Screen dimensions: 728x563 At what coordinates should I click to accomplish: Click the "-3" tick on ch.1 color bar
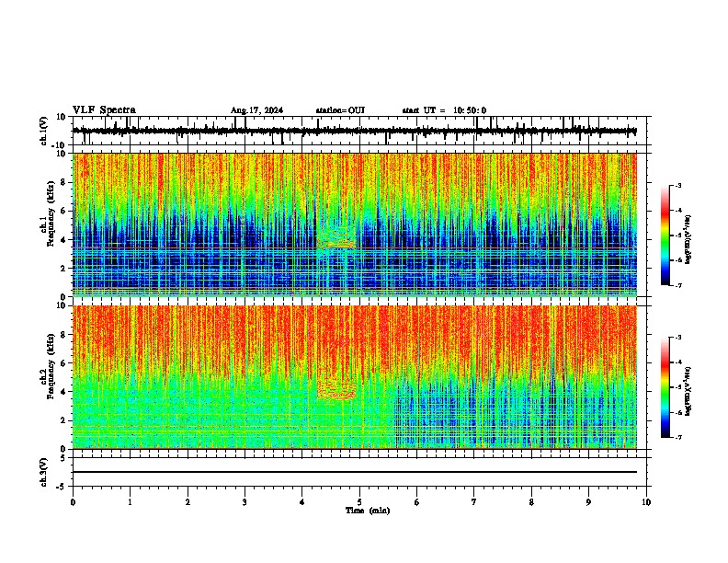click(x=677, y=185)
